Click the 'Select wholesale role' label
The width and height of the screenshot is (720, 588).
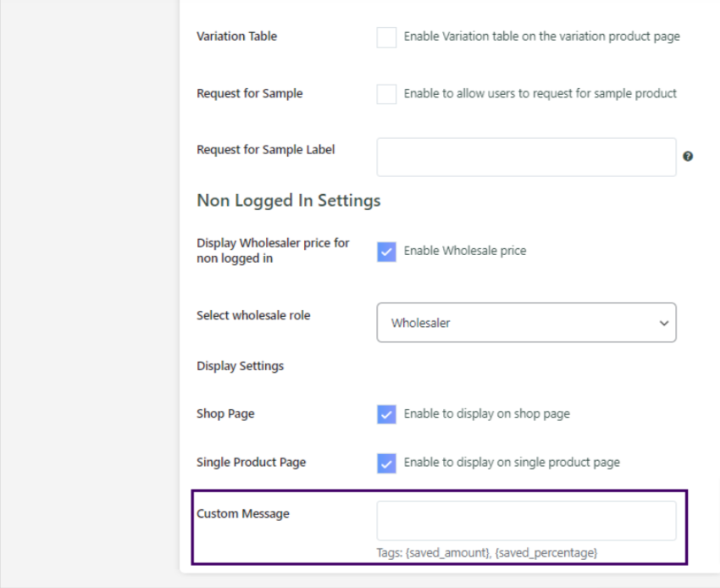(x=253, y=315)
